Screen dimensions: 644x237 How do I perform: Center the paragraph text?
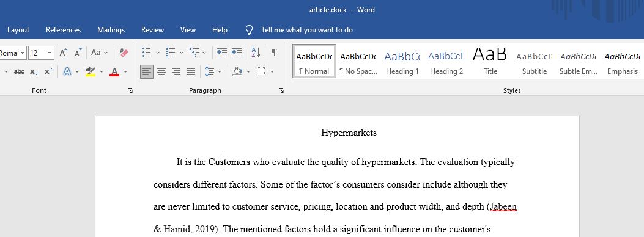coord(161,71)
